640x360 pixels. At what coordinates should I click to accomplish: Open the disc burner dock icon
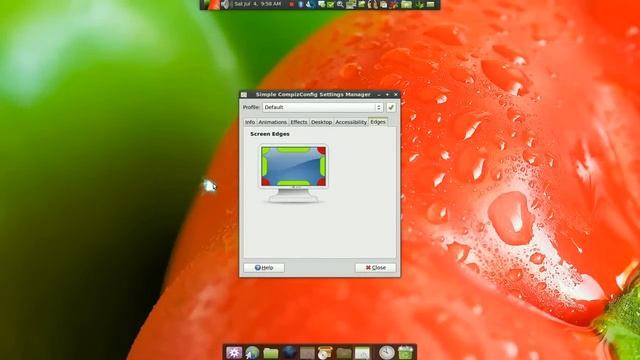[325, 353]
